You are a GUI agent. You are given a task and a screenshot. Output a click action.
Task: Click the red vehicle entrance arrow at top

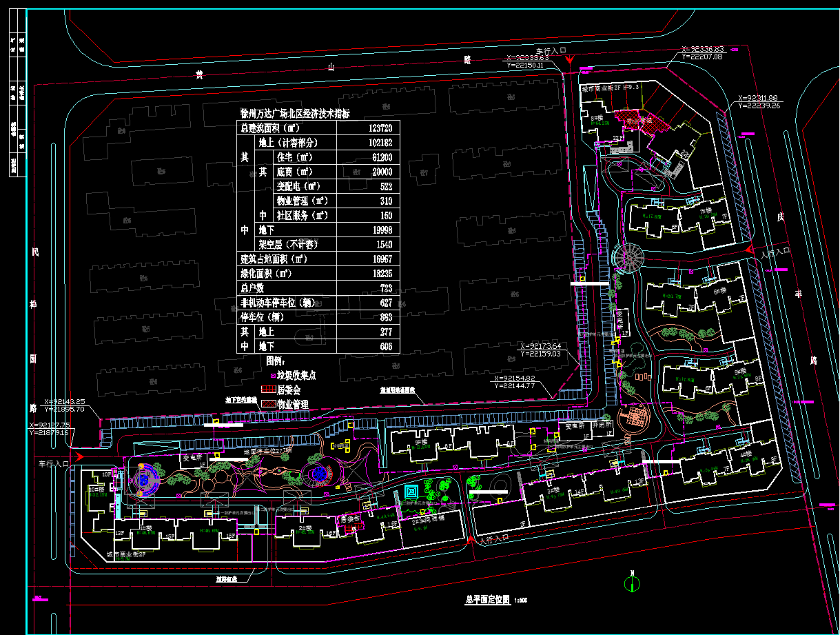click(569, 61)
